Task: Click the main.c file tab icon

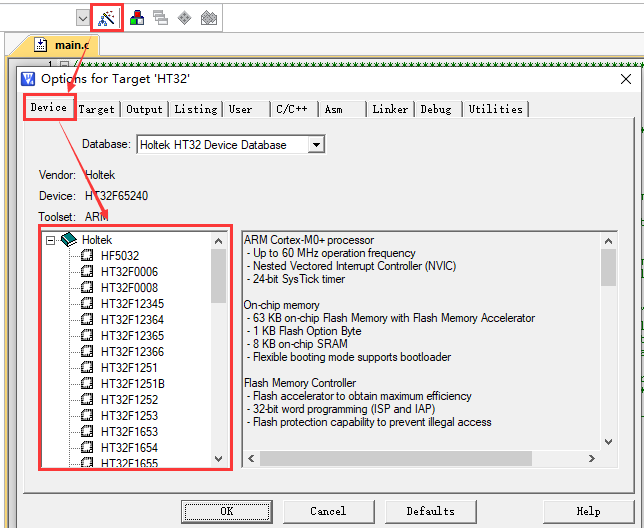Action: click(x=41, y=44)
